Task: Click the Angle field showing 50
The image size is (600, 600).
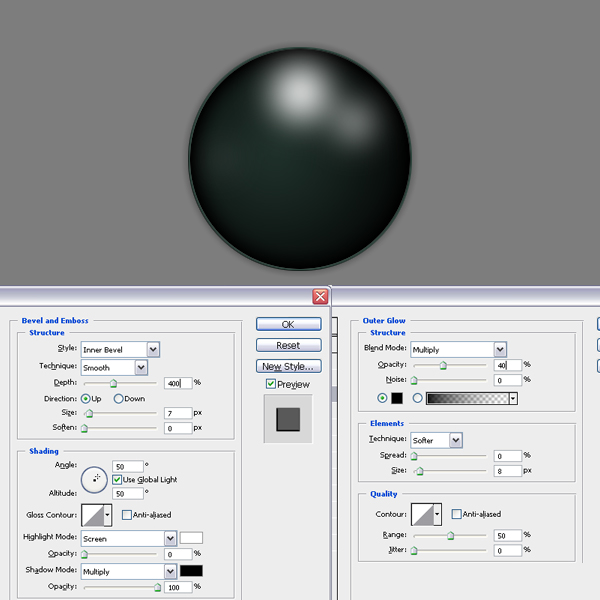Action: pos(128,466)
